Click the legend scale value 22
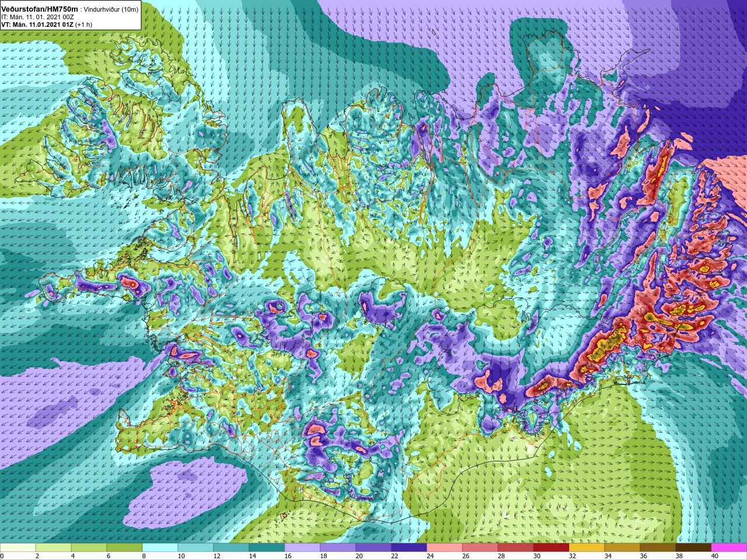The image size is (747, 560). tap(395, 556)
